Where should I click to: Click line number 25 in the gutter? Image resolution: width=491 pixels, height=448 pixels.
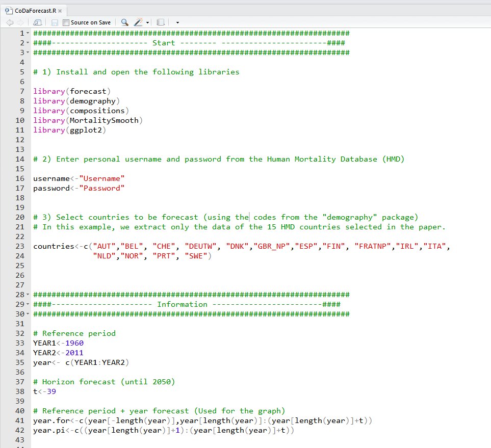point(20,266)
